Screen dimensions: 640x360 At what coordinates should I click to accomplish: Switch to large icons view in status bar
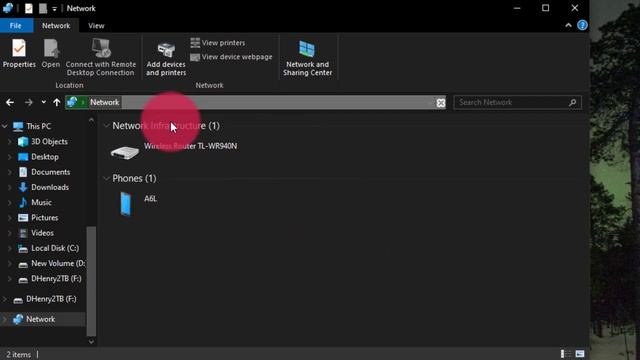580,354
